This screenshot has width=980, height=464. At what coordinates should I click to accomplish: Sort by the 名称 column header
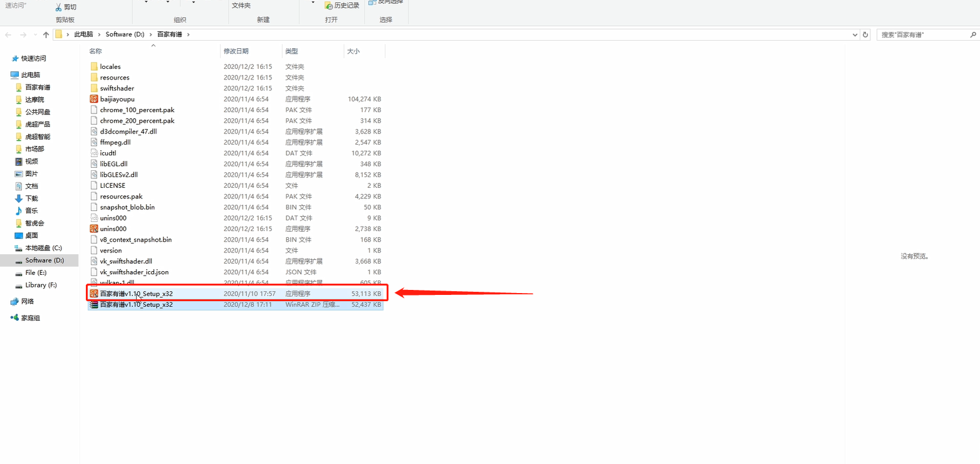(x=95, y=51)
